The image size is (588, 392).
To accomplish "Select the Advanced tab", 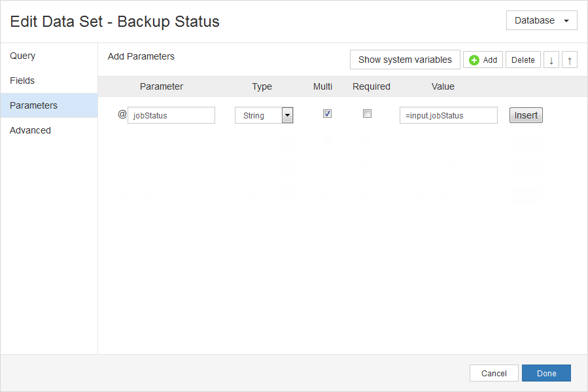I will [30, 130].
